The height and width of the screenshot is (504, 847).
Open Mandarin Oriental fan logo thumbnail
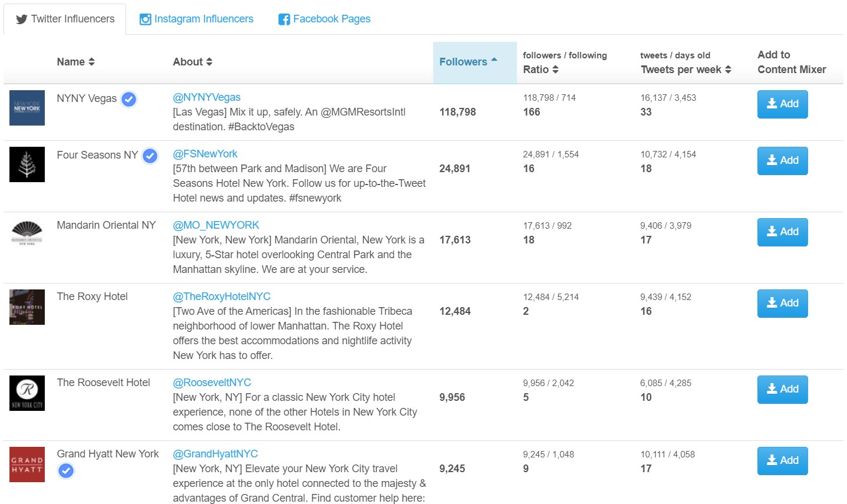(27, 233)
